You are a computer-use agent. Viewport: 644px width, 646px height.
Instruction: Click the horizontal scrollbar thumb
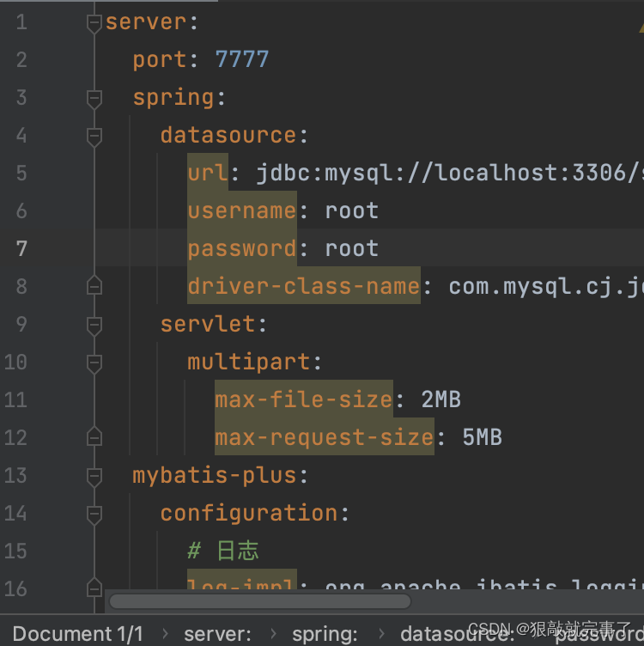click(x=260, y=601)
